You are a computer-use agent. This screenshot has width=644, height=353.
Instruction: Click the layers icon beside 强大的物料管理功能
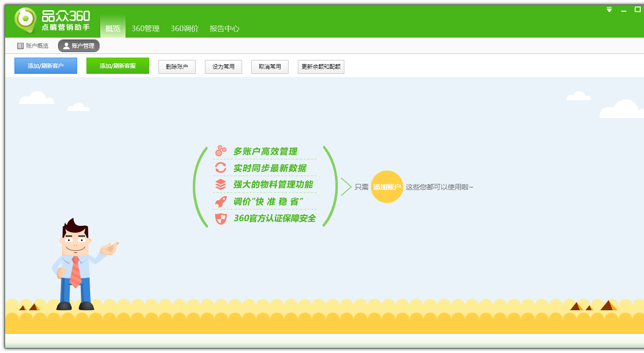click(221, 184)
